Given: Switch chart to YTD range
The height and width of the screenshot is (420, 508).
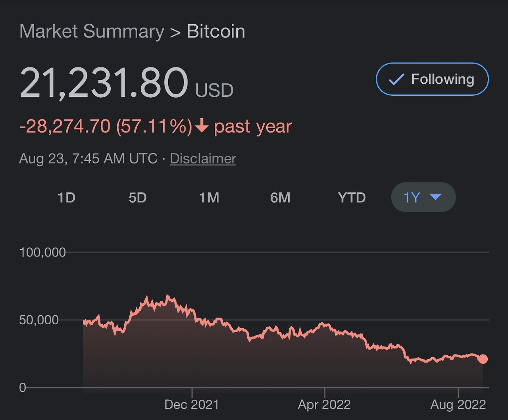Looking at the screenshot, I should tap(351, 197).
